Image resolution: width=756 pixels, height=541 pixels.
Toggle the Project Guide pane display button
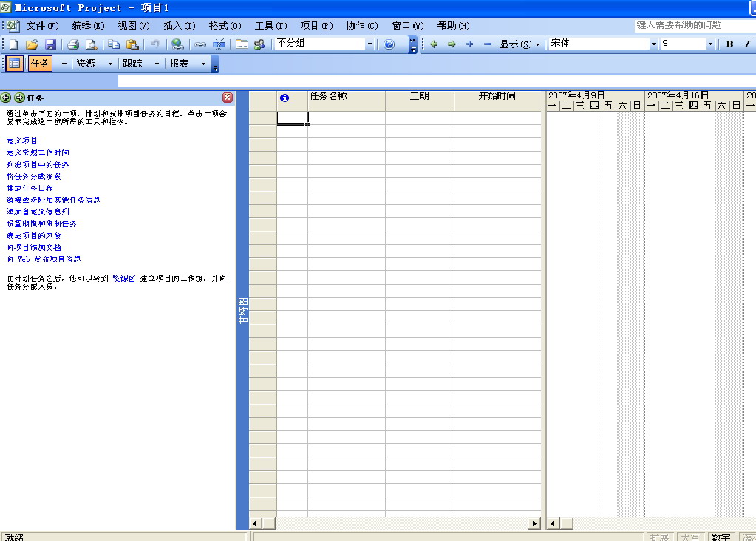pyautogui.click(x=15, y=63)
